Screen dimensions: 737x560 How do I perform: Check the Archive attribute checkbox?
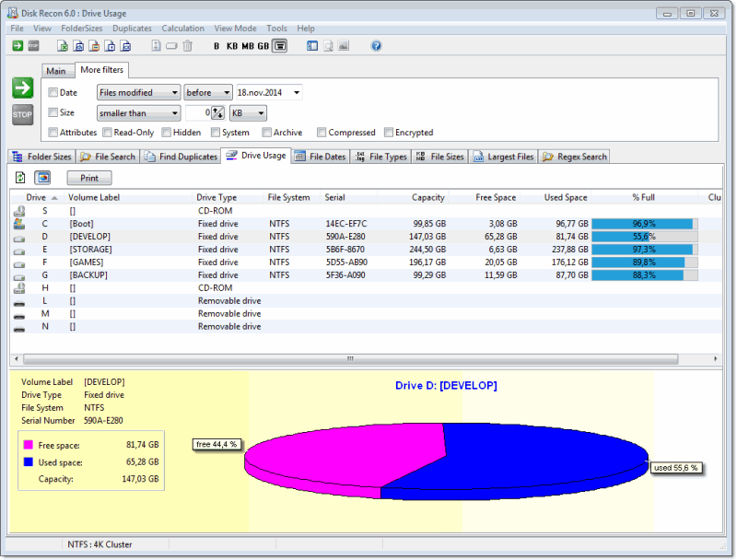pos(266,133)
